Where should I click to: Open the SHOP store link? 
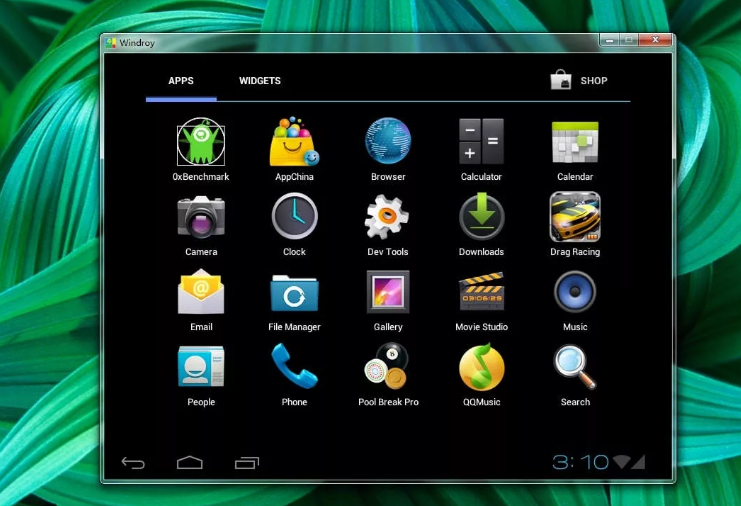point(579,80)
